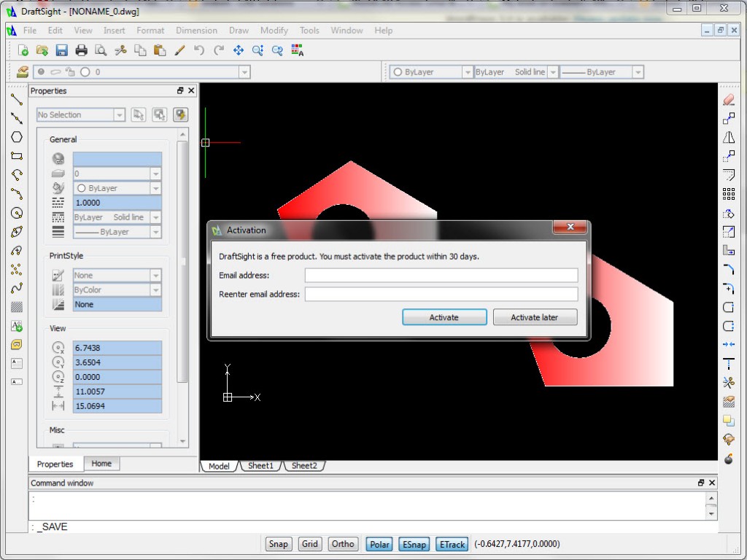This screenshot has height=560, width=747.
Task: Expand the No Selection properties dropdown
Action: click(x=120, y=114)
